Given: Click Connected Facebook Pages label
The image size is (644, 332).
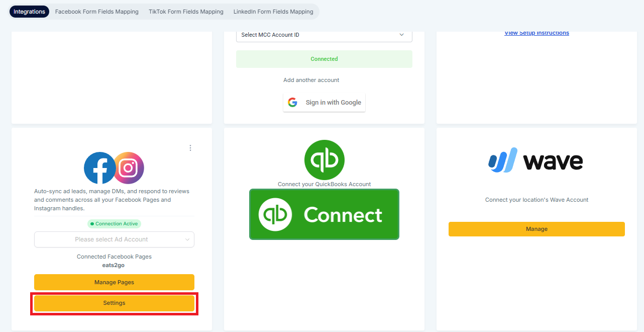Looking at the screenshot, I should coord(114,257).
